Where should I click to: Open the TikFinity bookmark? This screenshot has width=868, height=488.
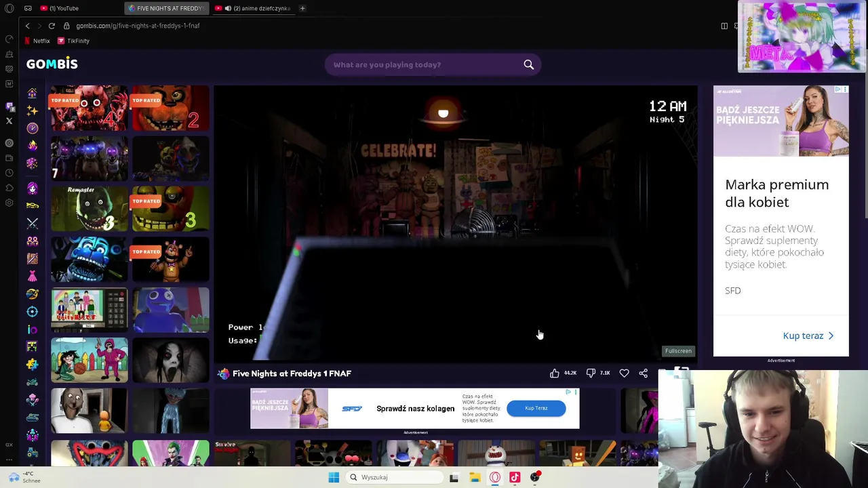[x=73, y=41]
